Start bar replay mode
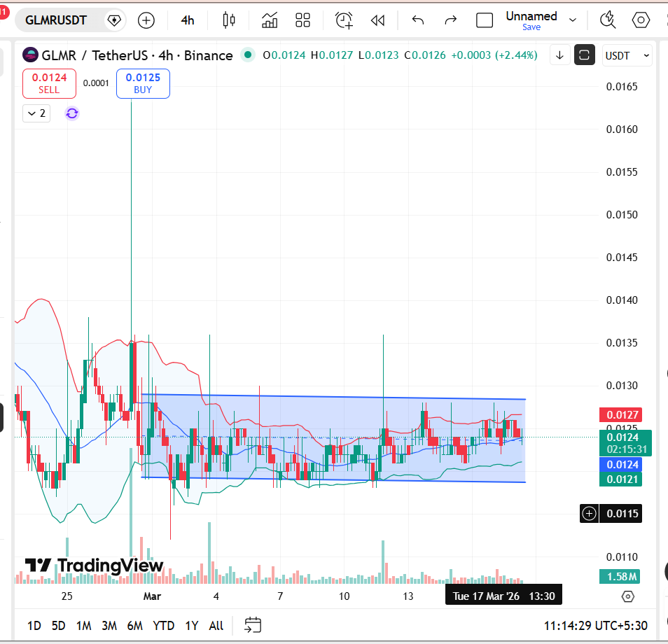This screenshot has width=668, height=644. click(377, 20)
